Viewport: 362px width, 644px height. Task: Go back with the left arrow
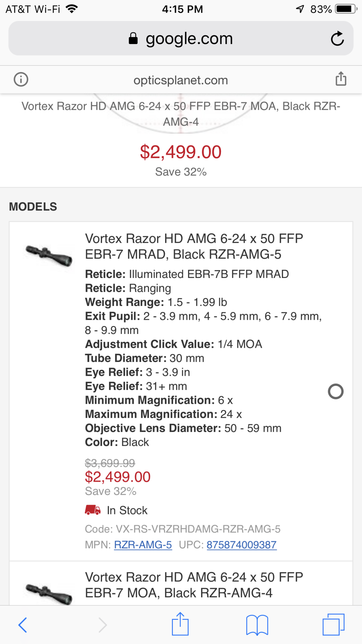(23, 625)
